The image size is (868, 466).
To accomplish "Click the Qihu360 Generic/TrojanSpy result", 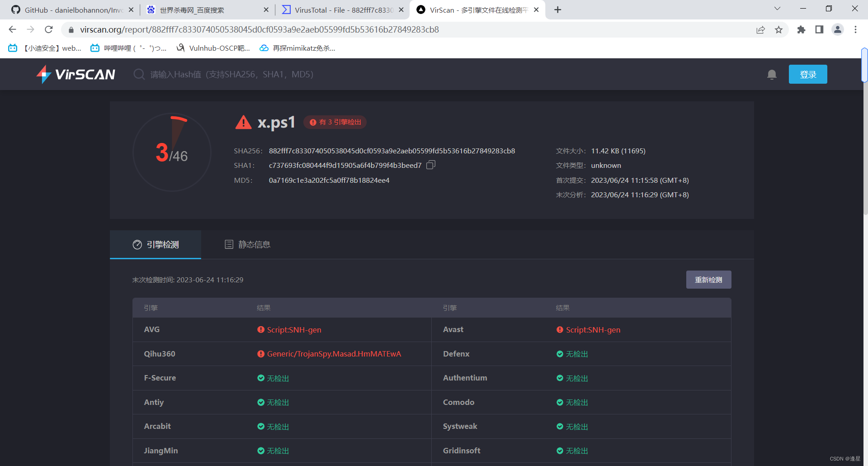I will [x=329, y=354].
